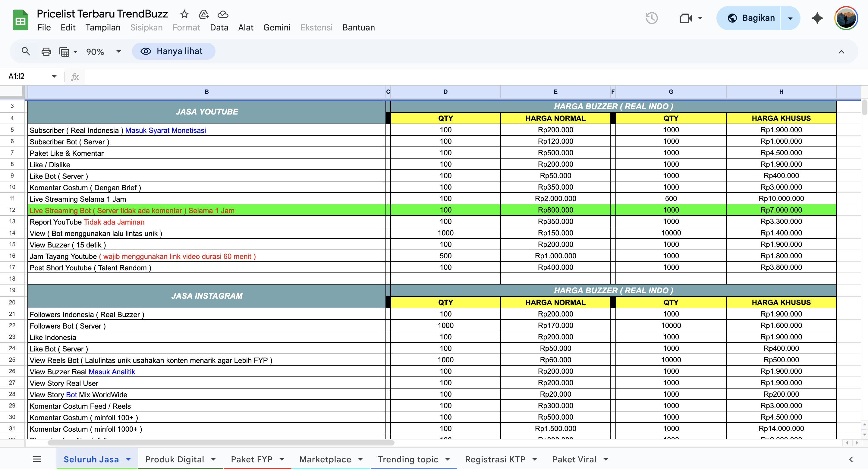
Task: Click the cloud document status icon
Action: click(x=223, y=14)
